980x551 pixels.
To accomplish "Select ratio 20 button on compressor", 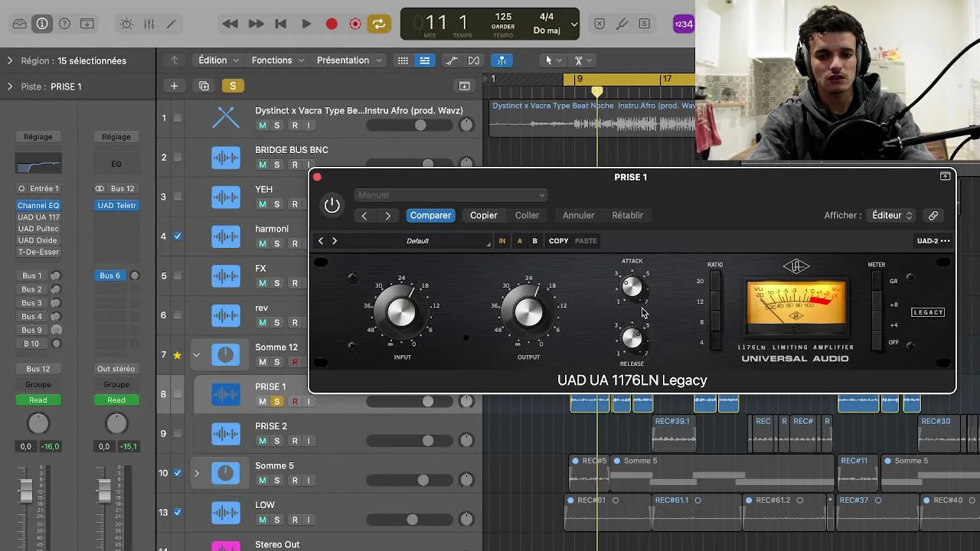I will pos(716,282).
